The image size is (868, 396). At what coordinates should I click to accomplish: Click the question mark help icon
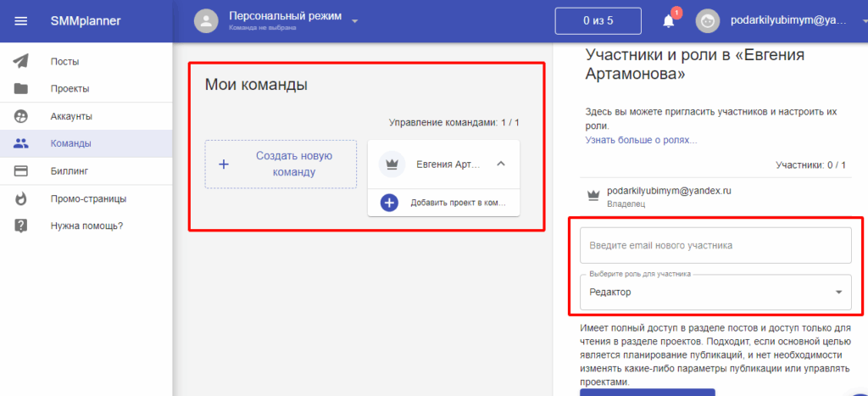pyautogui.click(x=20, y=226)
